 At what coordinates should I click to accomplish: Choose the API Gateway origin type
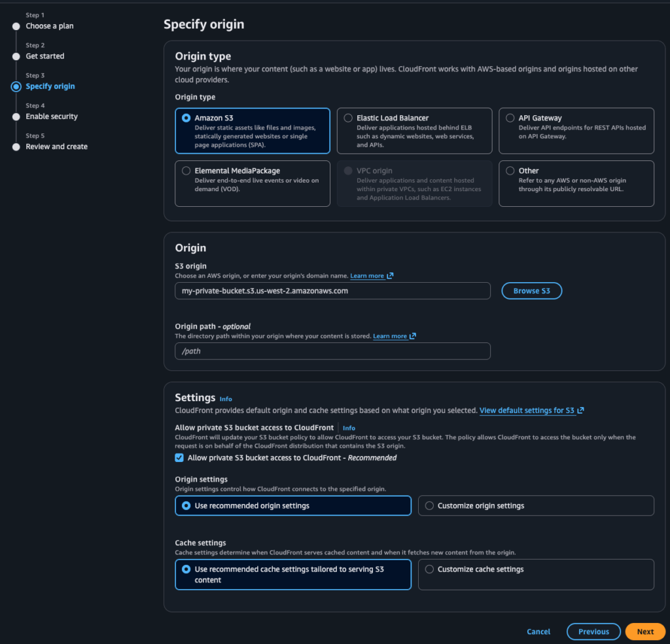[576, 131]
